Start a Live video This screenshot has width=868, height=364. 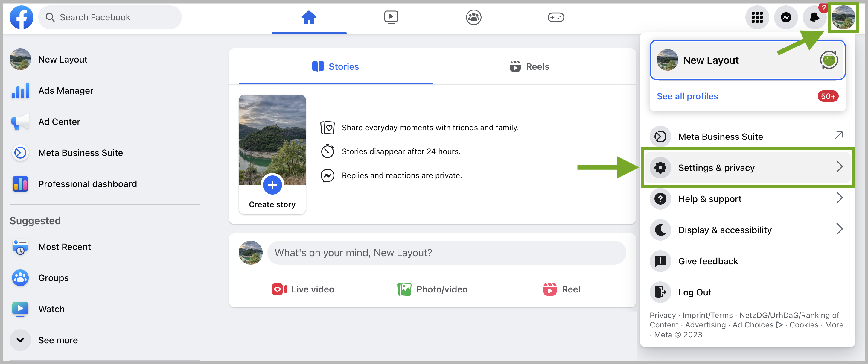[303, 289]
